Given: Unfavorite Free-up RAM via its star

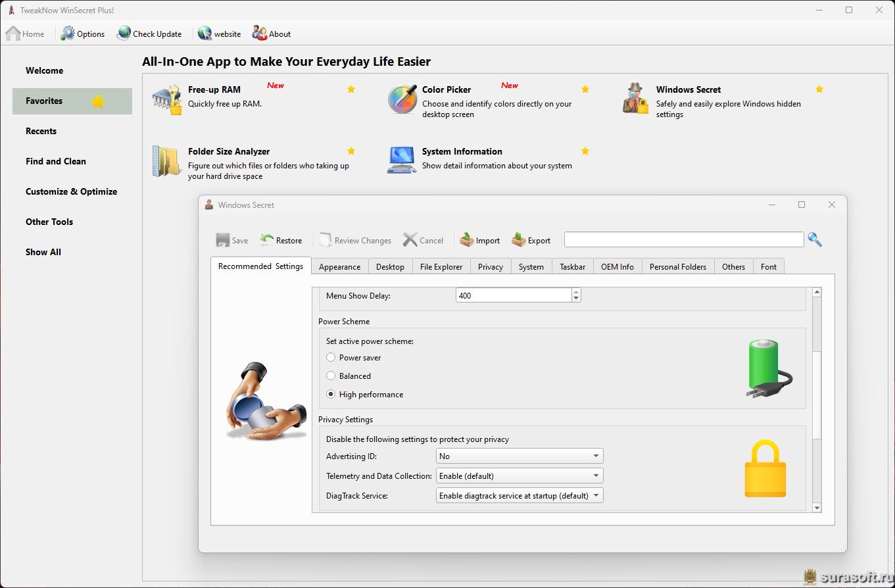Looking at the screenshot, I should tap(351, 89).
